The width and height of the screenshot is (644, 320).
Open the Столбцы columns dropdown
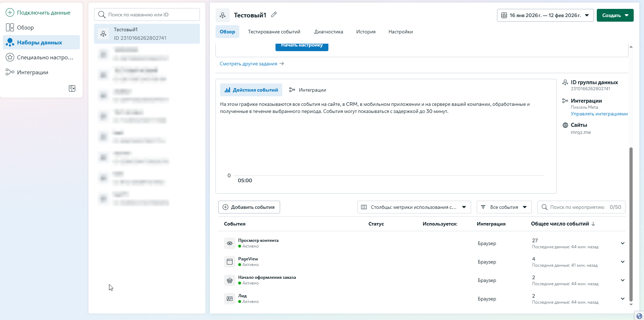414,207
